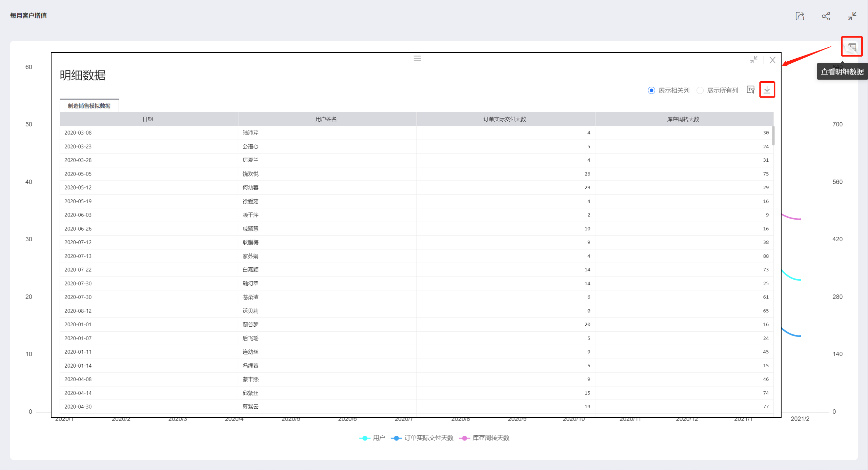Viewport: 868px width, 470px height.
Task: Select the 2020-05-05 饶欢悦 row
Action: click(250, 174)
